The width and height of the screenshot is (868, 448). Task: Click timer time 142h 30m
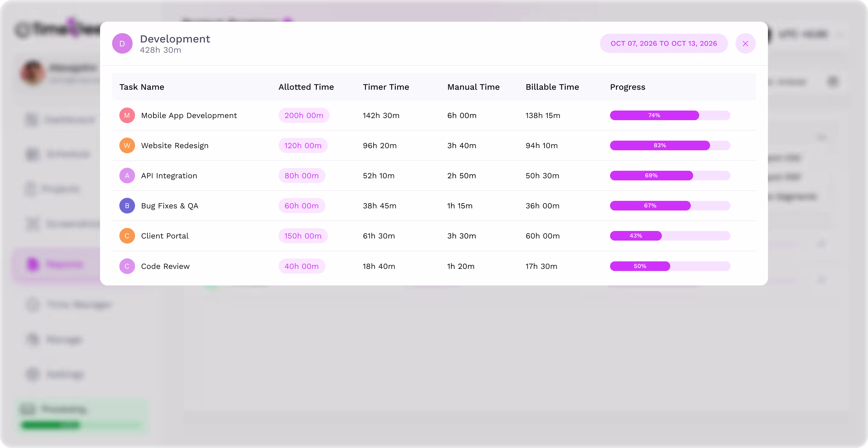(381, 115)
